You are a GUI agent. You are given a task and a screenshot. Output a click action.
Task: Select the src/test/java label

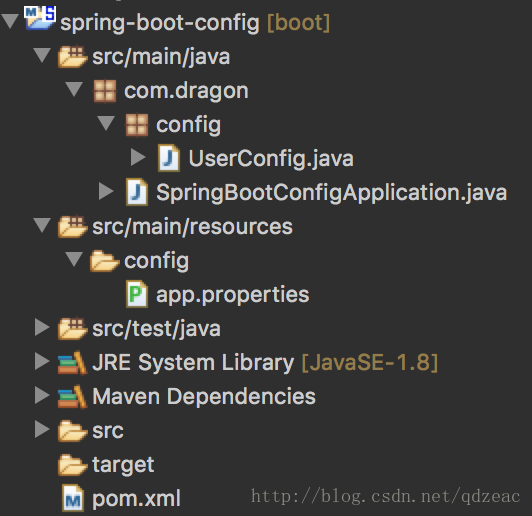click(x=156, y=329)
